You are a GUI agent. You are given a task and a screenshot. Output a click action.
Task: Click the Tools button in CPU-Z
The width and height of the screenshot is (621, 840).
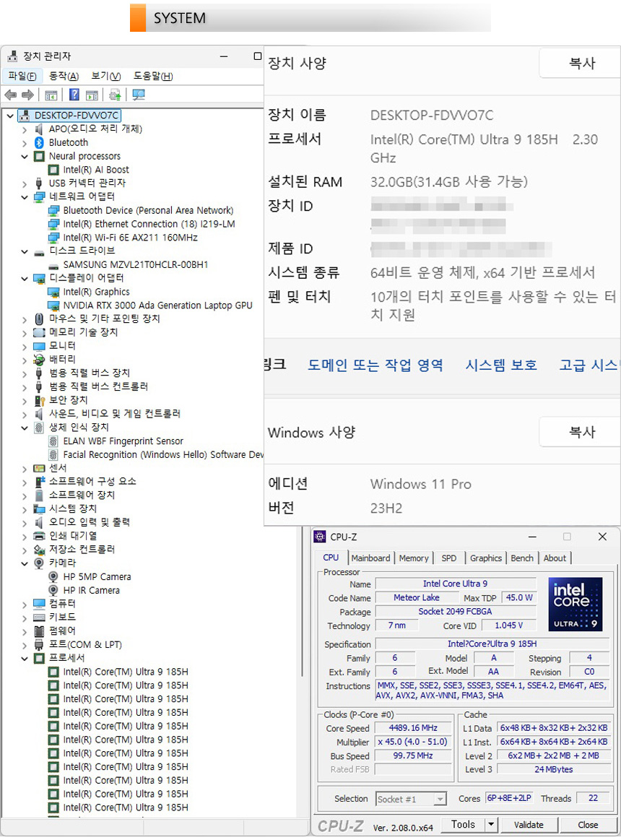coord(464,824)
